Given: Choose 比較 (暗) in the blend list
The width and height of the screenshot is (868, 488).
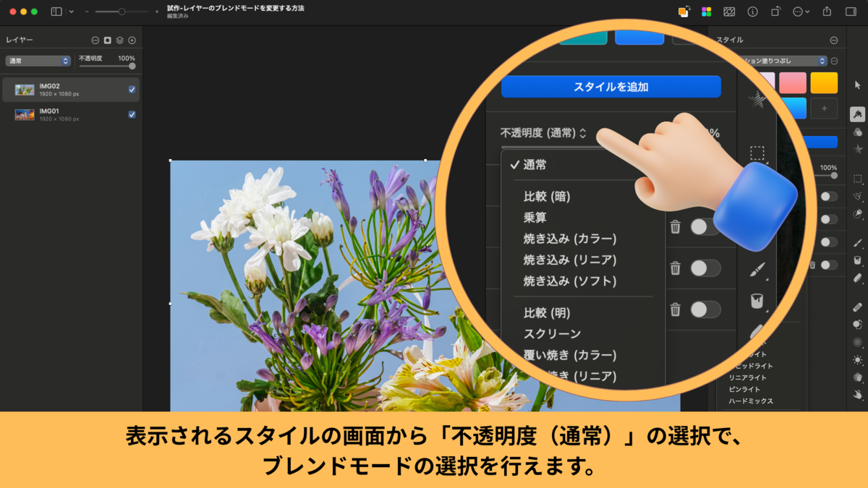Looking at the screenshot, I should click(547, 196).
